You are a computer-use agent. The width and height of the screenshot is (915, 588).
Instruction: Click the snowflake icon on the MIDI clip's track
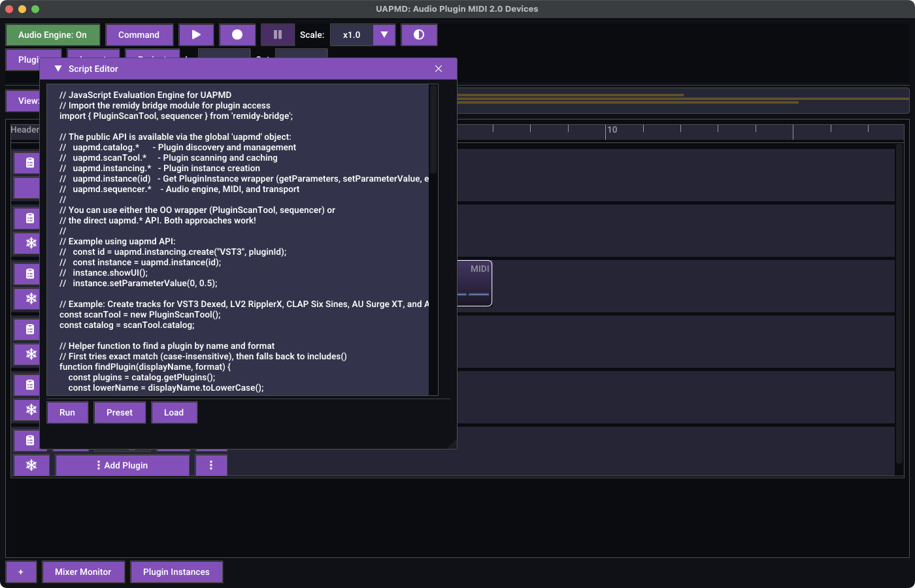point(27,299)
